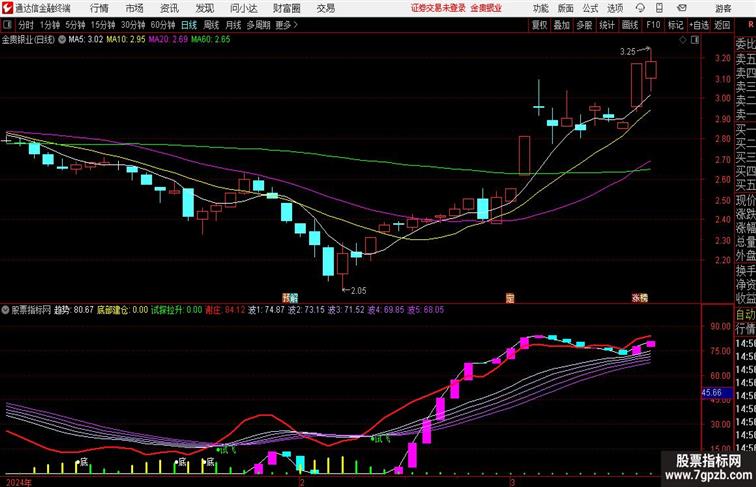Viewport: 756px width, 487px height.
Task: Click the 通达信 app logo icon
Action: (x=7, y=8)
